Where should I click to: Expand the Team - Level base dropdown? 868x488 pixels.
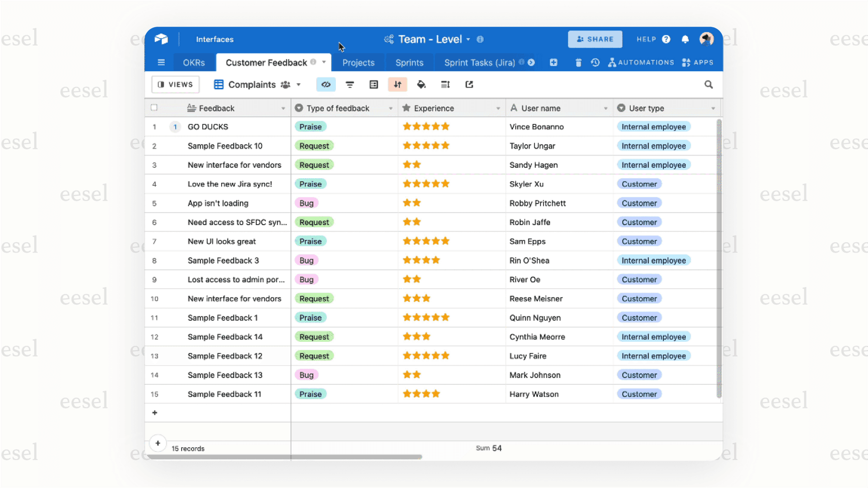(468, 39)
